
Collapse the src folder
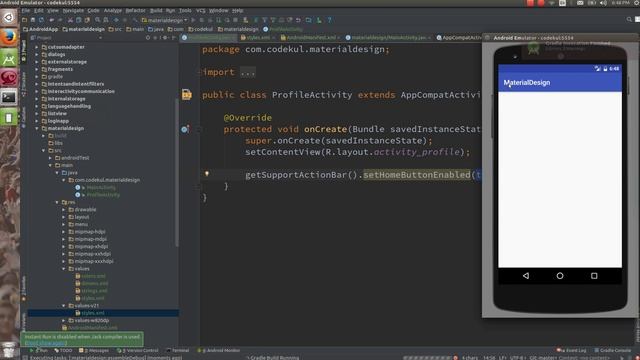43,150
